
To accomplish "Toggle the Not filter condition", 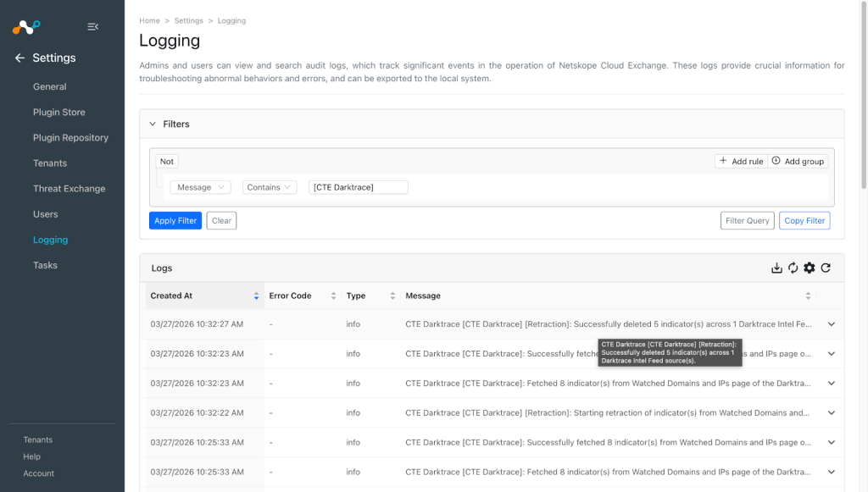I will pyautogui.click(x=167, y=162).
